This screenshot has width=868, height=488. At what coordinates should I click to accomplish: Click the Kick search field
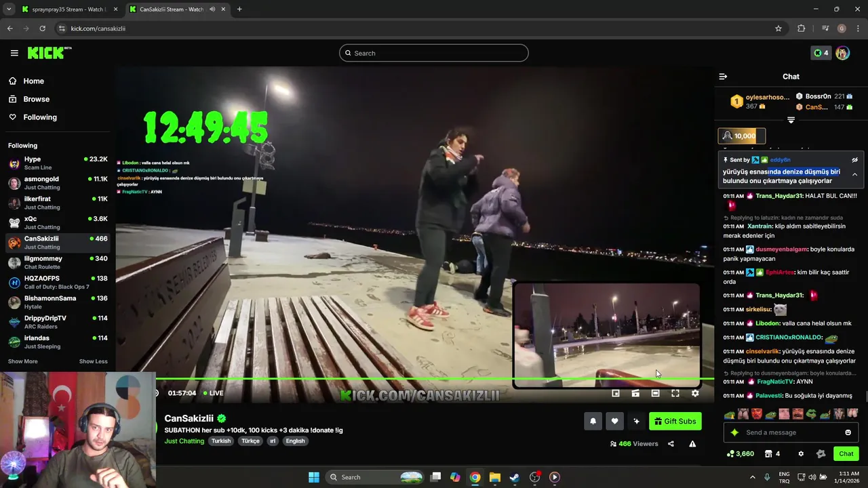434,53
